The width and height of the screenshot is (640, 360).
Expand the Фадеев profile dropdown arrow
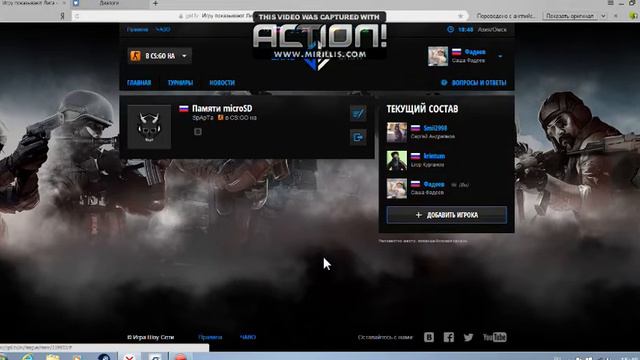pos(500,56)
